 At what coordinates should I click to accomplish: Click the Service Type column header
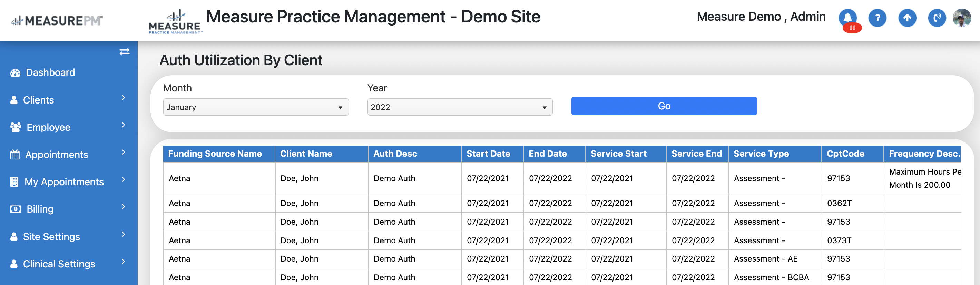tap(775, 154)
